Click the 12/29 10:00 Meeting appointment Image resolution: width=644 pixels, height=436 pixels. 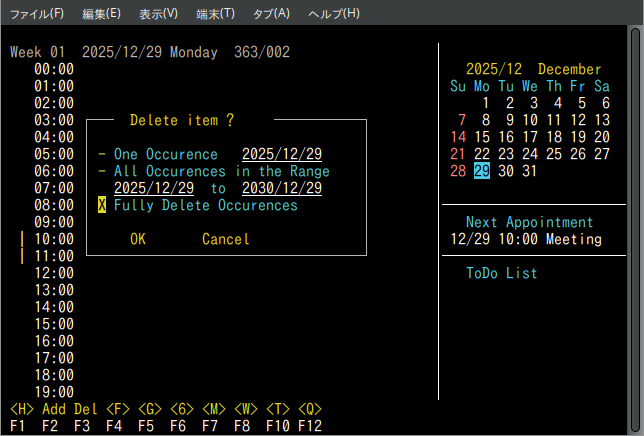526,239
